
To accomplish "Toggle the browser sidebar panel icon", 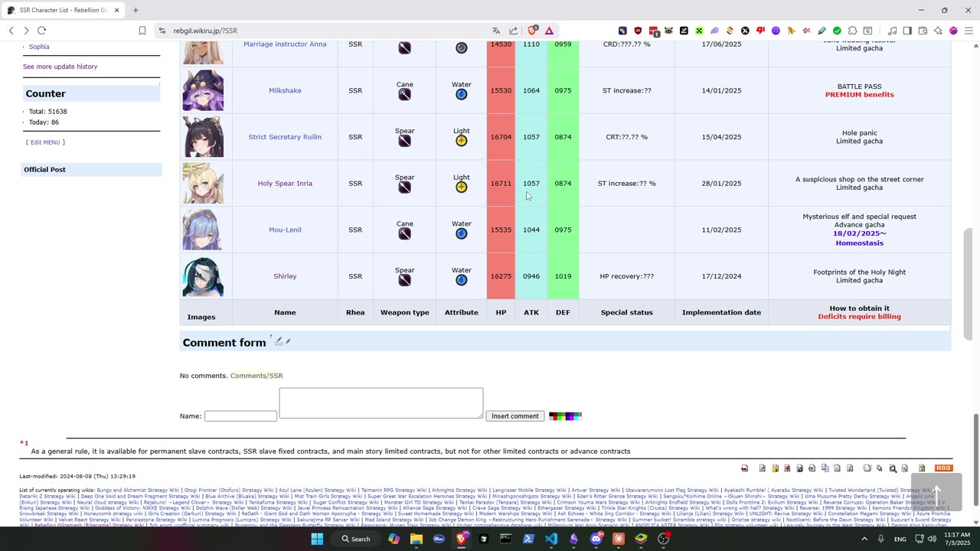I will 907,31.
